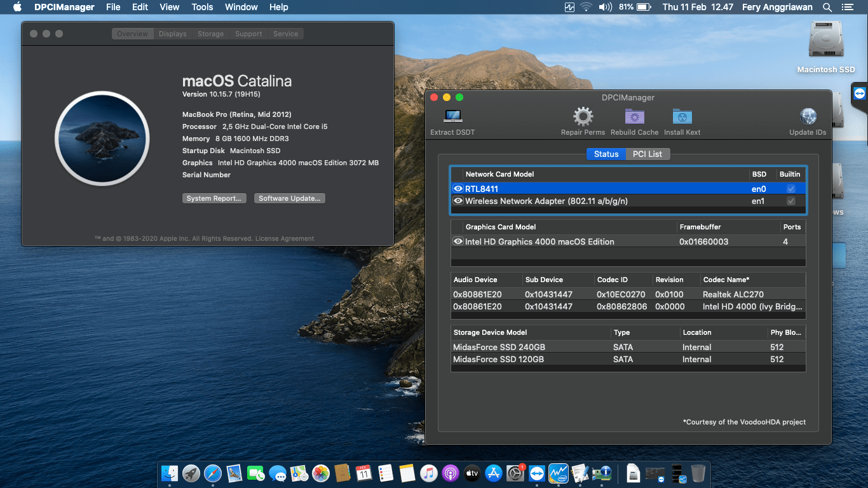This screenshot has width=868, height=488.
Task: Switch to Storage tab in About window
Action: point(210,34)
